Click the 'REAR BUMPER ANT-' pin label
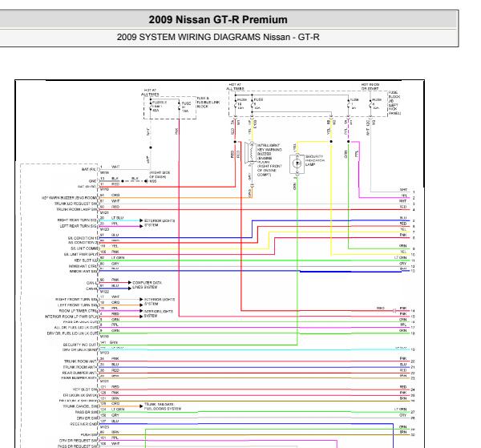 pos(79,373)
